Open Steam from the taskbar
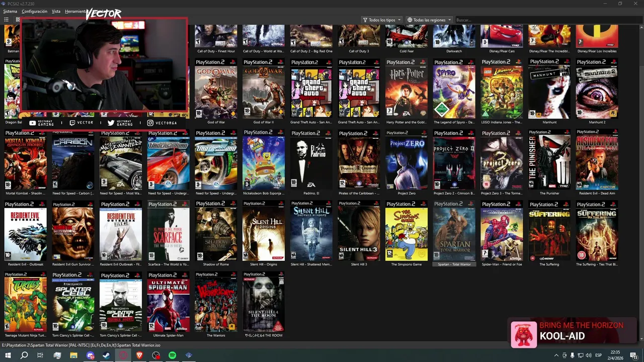The image size is (644, 362). [x=106, y=355]
